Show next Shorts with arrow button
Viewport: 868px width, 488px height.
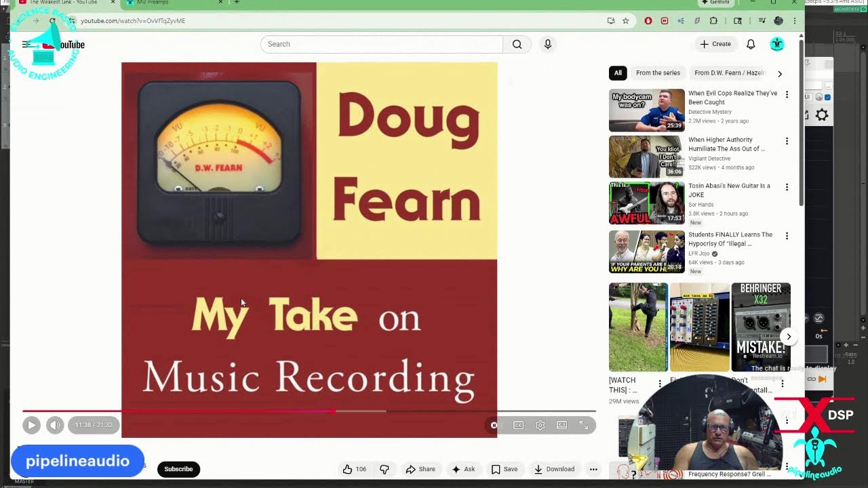click(789, 336)
